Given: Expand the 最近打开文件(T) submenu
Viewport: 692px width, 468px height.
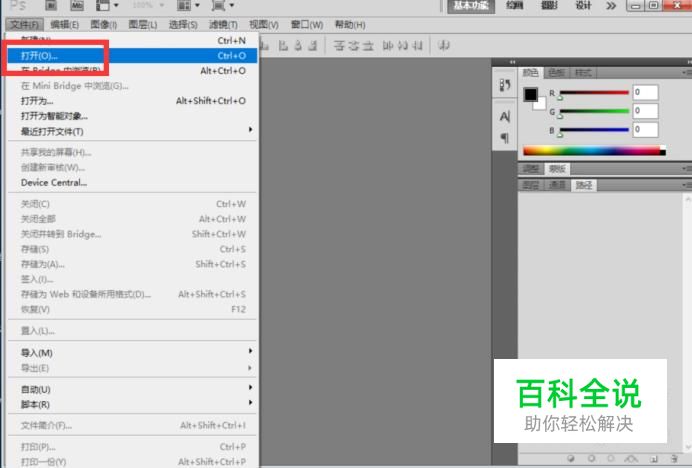Looking at the screenshot, I should pos(132,131).
